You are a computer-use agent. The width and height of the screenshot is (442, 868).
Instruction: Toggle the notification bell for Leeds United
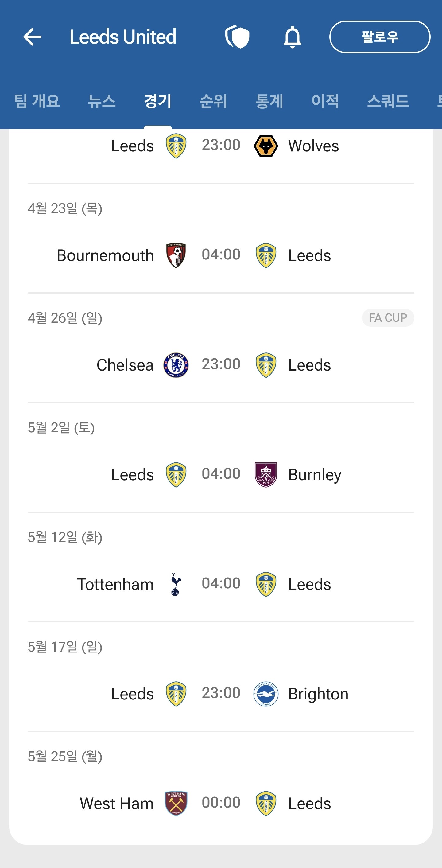(x=292, y=37)
